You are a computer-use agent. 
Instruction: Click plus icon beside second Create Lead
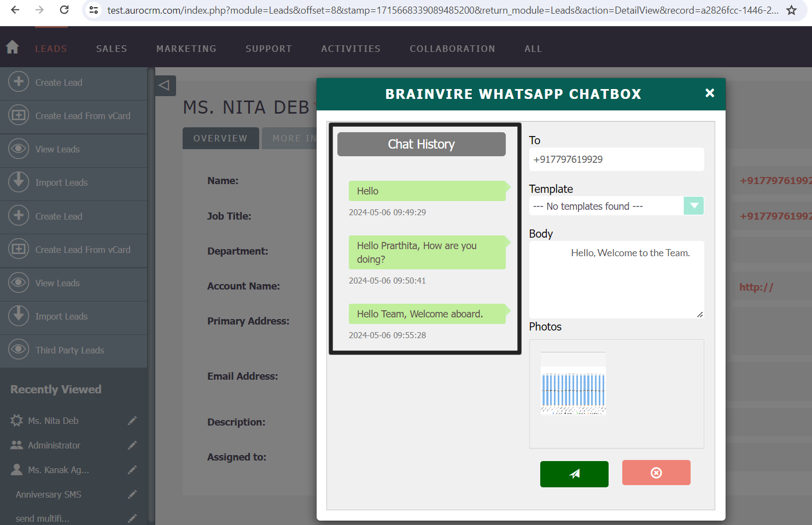pos(19,216)
